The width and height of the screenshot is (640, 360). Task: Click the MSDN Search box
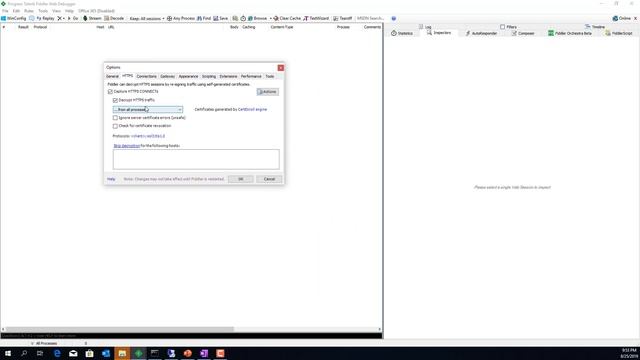click(371, 18)
